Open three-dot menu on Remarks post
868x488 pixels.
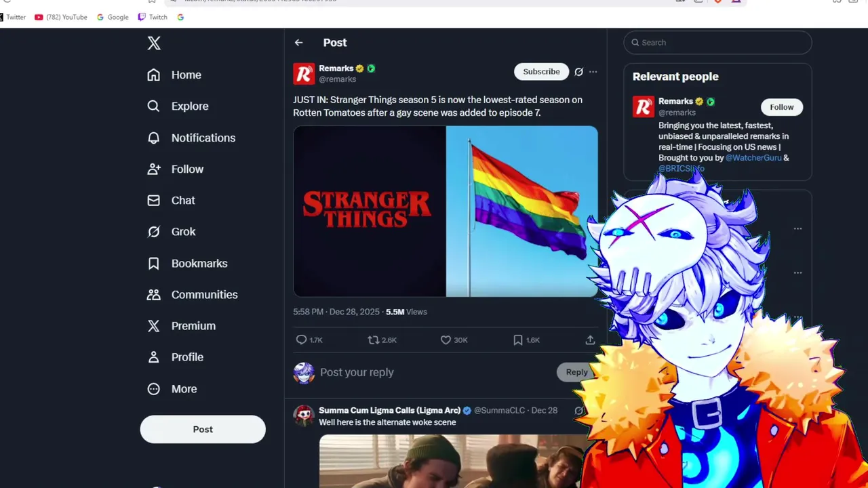pos(593,72)
